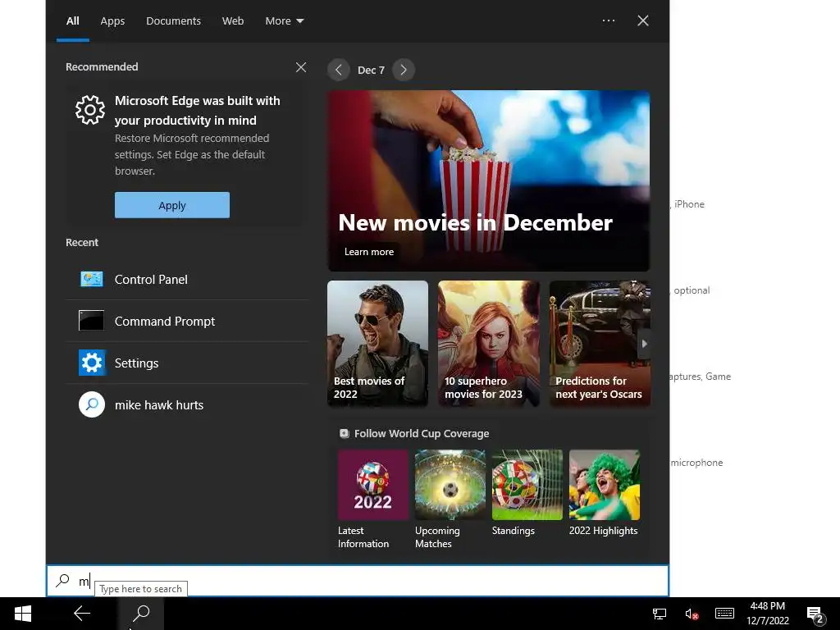840x630 pixels.
Task: Open World Cup Standings tile
Action: pos(527,493)
